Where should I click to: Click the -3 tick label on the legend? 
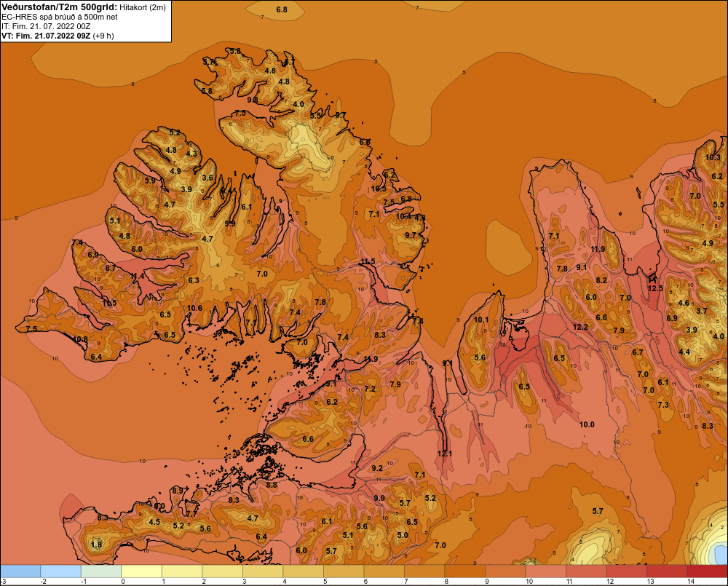4,582
